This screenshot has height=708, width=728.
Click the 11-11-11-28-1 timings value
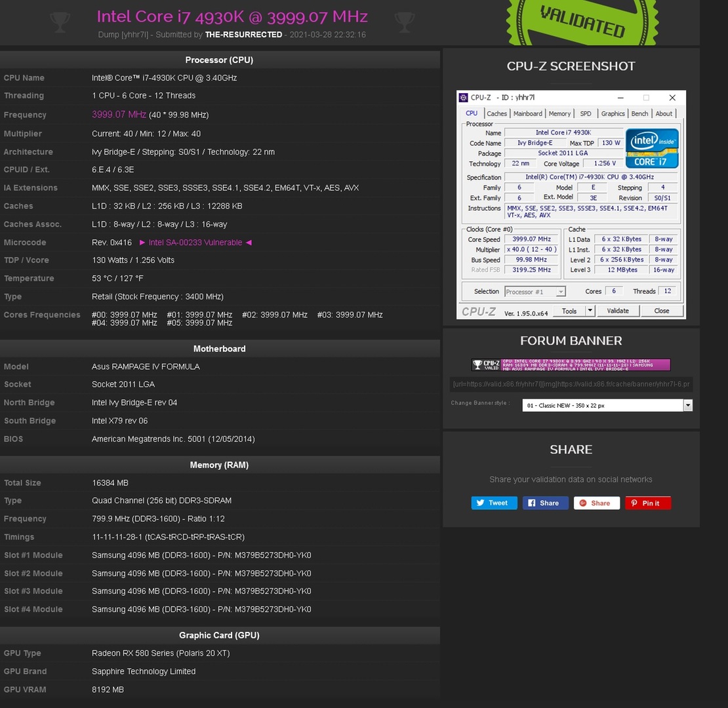(168, 537)
